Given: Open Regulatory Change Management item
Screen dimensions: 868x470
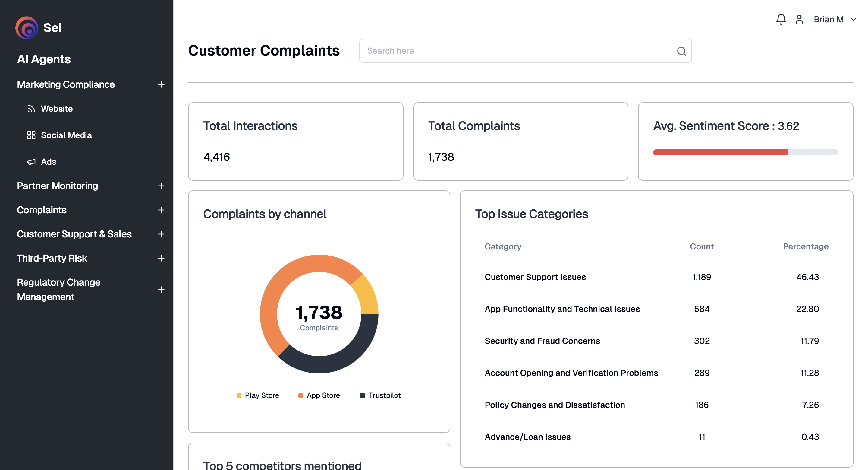Looking at the screenshot, I should 59,289.
